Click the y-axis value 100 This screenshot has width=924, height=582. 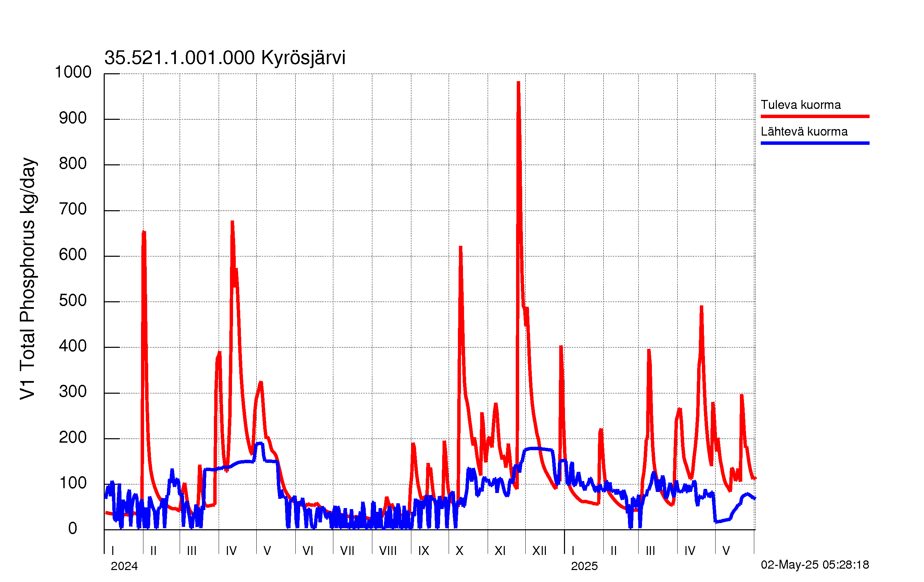pyautogui.click(x=73, y=483)
